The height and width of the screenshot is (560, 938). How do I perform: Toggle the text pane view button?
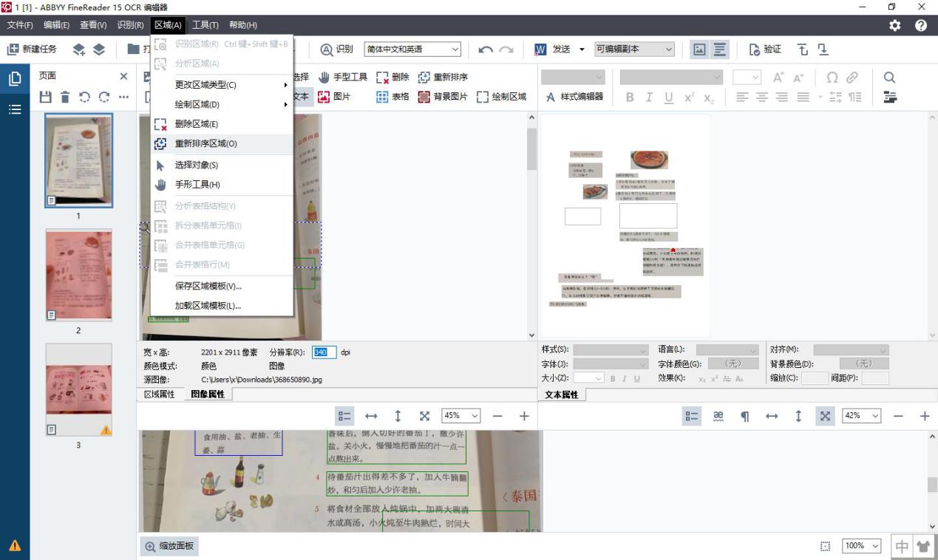point(720,49)
